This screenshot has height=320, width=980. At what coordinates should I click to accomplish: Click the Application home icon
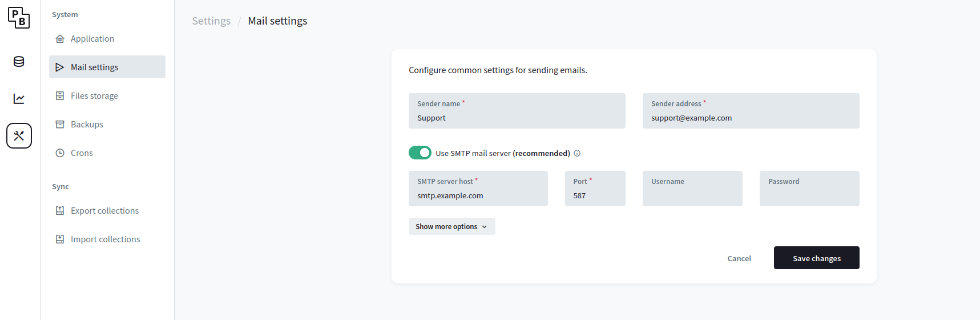click(x=60, y=39)
